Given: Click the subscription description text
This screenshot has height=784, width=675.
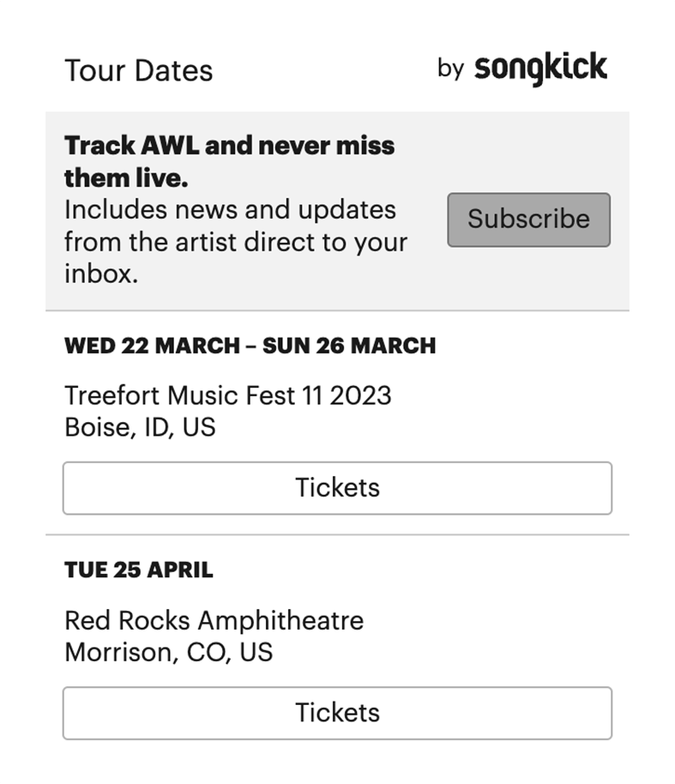Looking at the screenshot, I should 235,241.
